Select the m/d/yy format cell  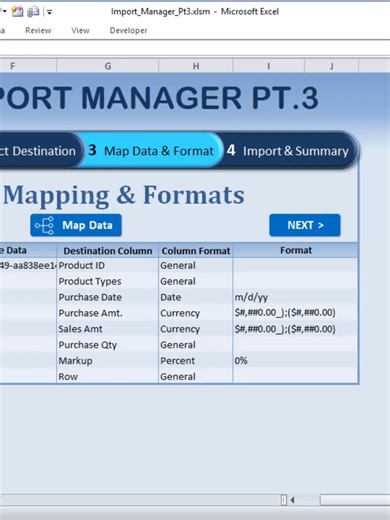(x=296, y=297)
